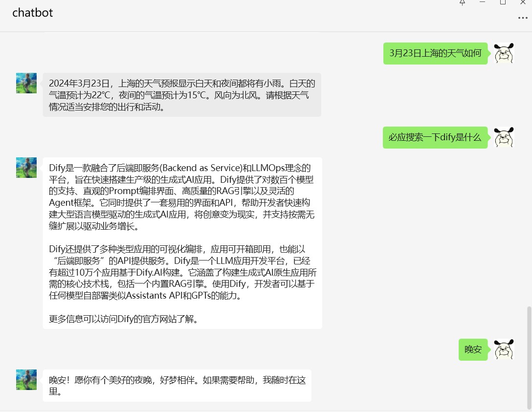
Task: Click the 'chatbot' title text
Action: (32, 13)
